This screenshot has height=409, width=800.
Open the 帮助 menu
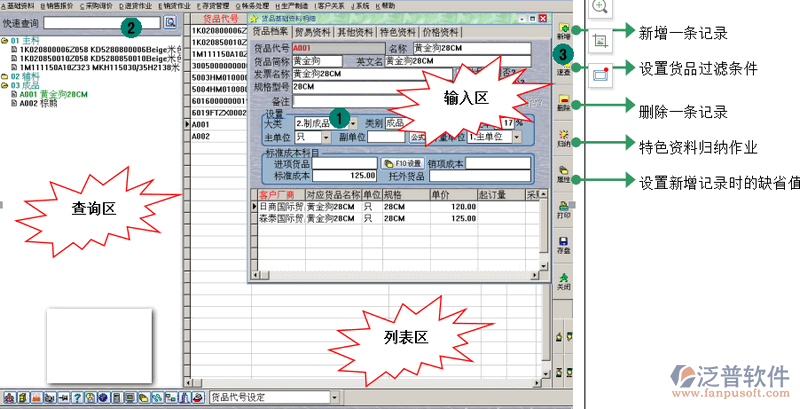coord(386,6)
